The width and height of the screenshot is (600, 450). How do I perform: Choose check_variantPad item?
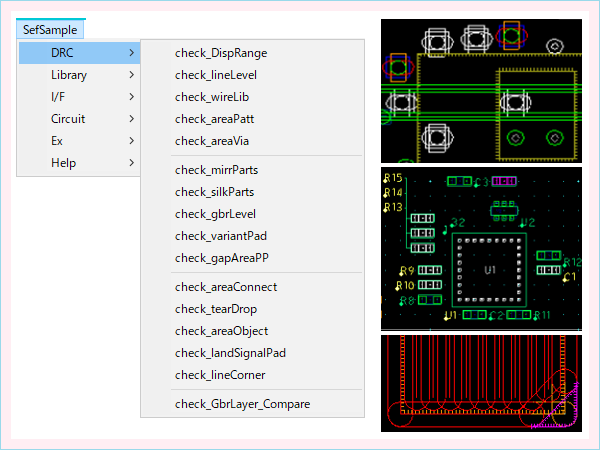point(220,236)
